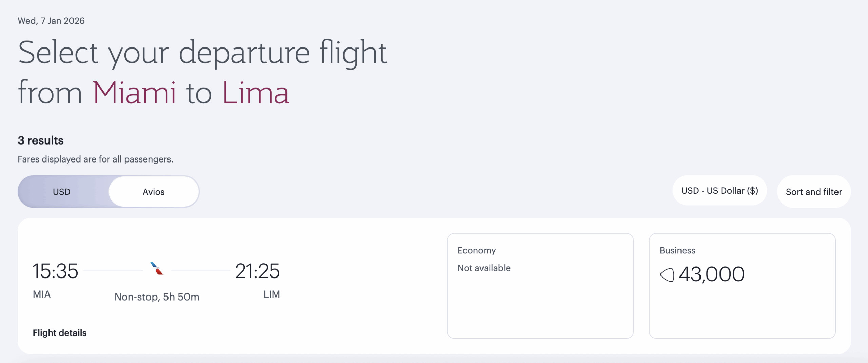868x363 pixels.
Task: Click Lima in the page heading
Action: 255,93
